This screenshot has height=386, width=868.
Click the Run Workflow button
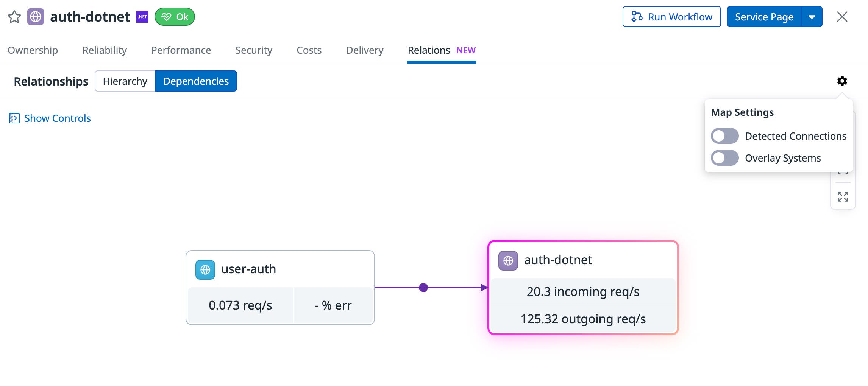(x=671, y=17)
